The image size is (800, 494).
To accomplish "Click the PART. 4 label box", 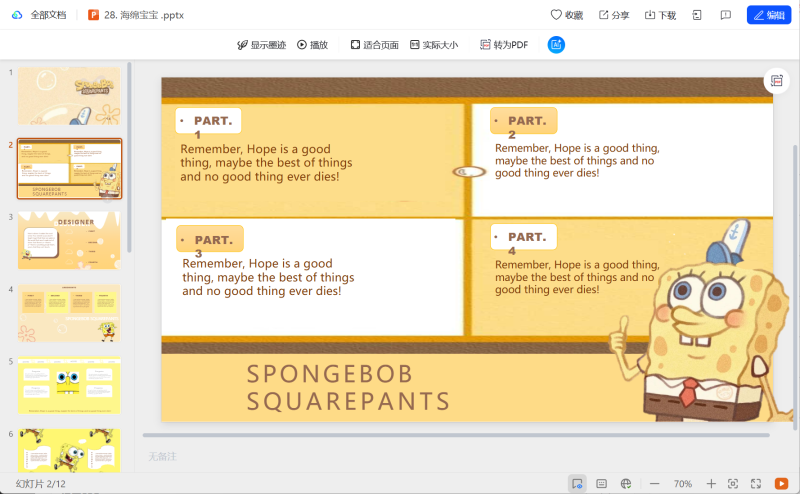I will point(523,237).
